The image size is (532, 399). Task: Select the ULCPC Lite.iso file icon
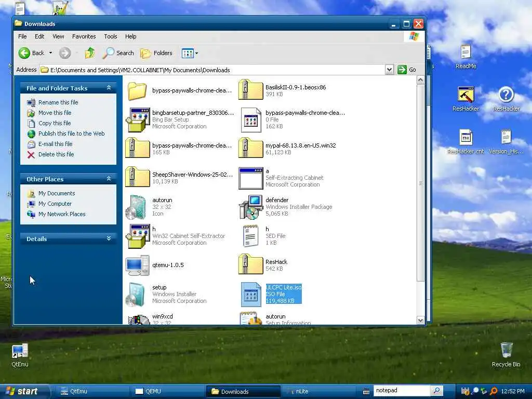pos(251,295)
